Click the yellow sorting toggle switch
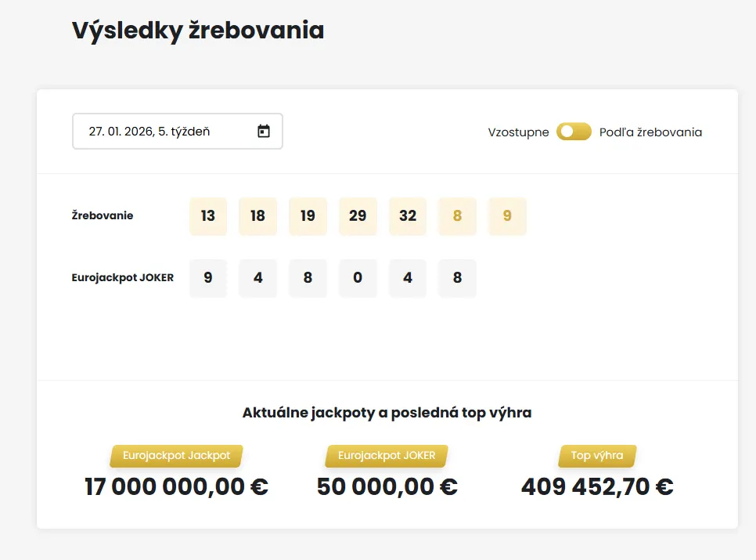This screenshot has width=756, height=560. tap(573, 132)
